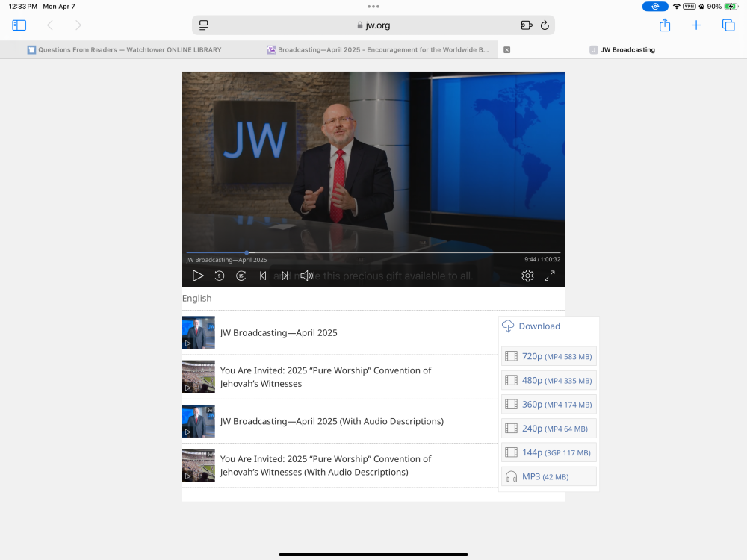747x560 pixels.
Task: Show Safari tab overview
Action: (x=728, y=25)
